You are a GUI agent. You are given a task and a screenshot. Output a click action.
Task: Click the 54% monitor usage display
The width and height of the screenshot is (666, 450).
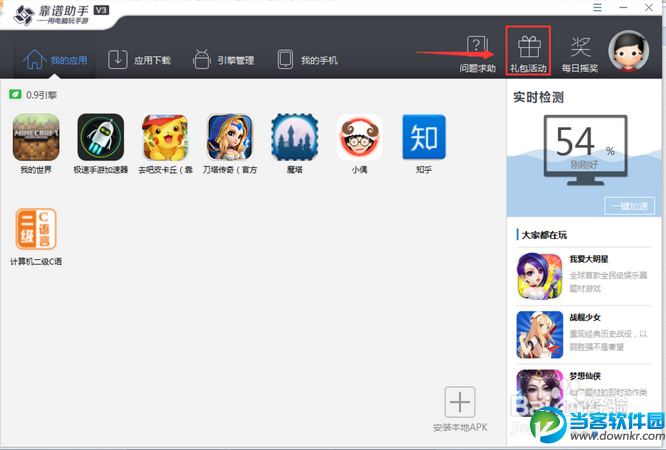(585, 150)
